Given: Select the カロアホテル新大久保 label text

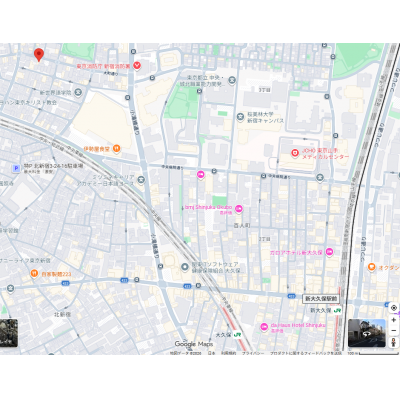Looking at the screenshot, I should tap(296, 253).
